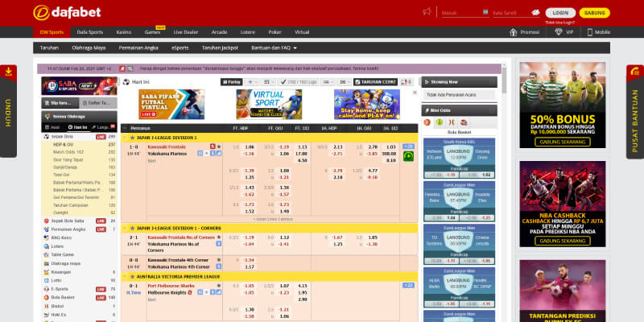The image size is (644, 322).
Task: Star the Australia Victoria Premier League
Action: click(x=132, y=277)
